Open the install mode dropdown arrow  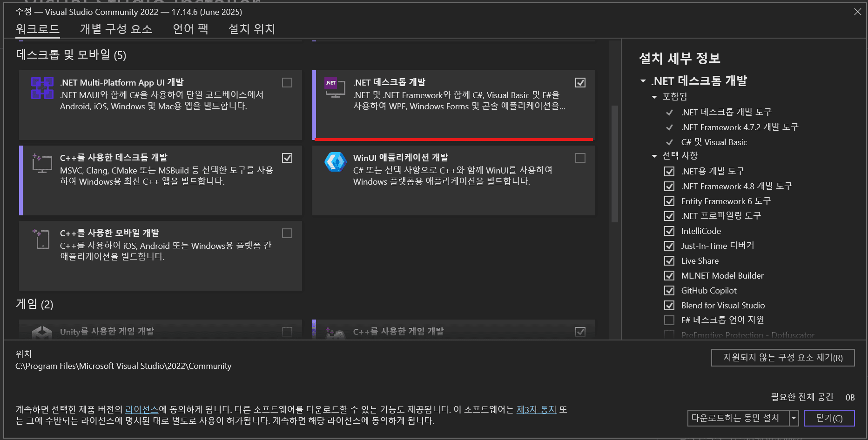click(794, 418)
